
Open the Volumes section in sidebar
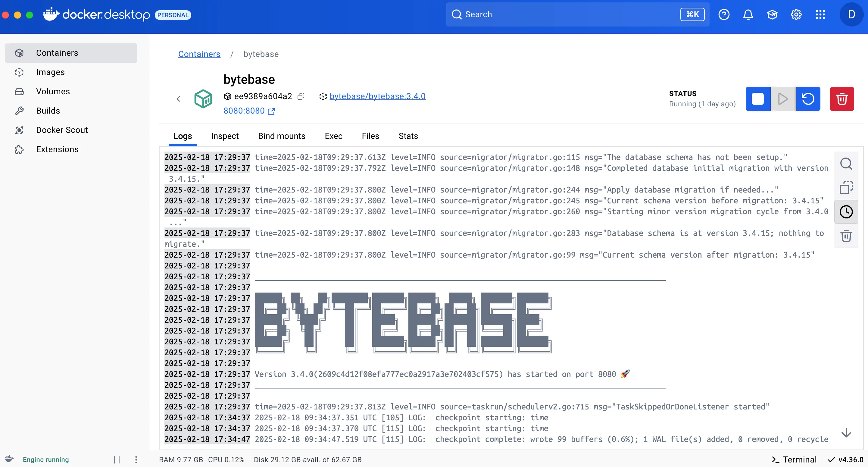[x=53, y=91]
